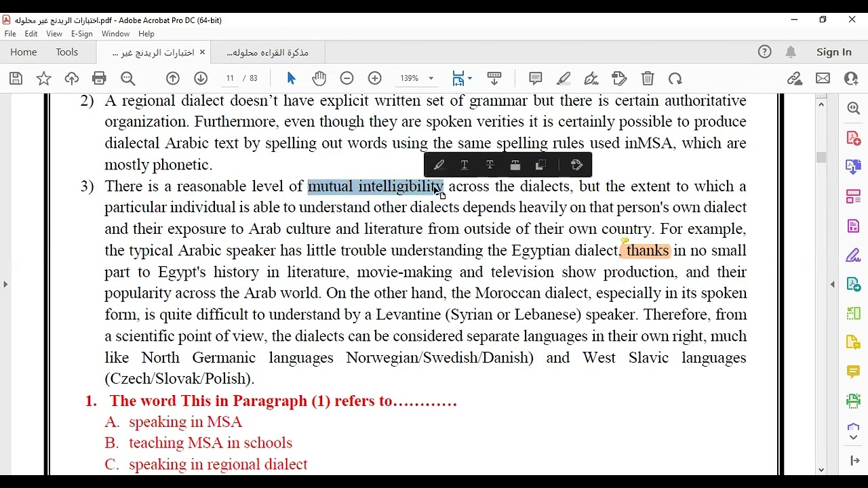Click the share with others person icon
Image resolution: width=868 pixels, height=488 pixels.
tap(851, 79)
